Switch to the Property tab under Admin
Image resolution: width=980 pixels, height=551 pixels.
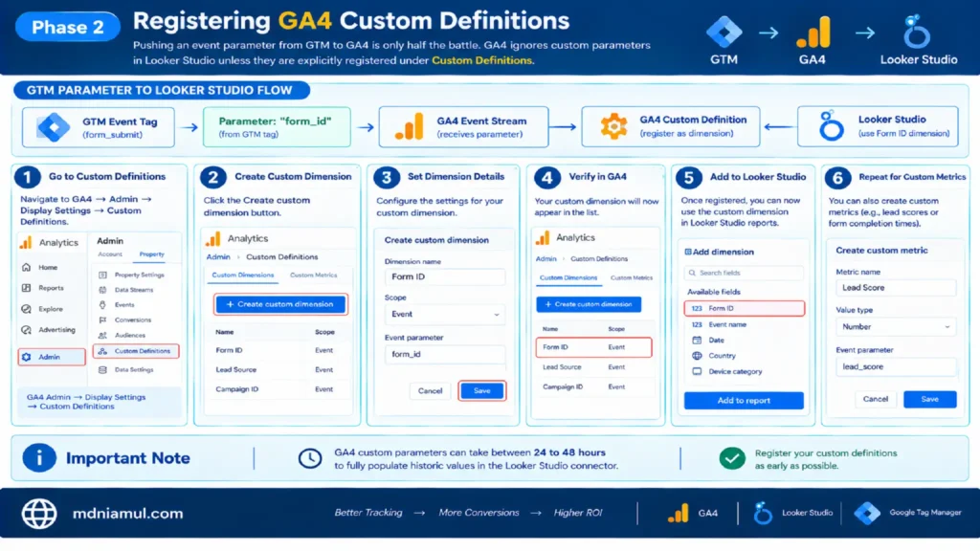coord(152,254)
